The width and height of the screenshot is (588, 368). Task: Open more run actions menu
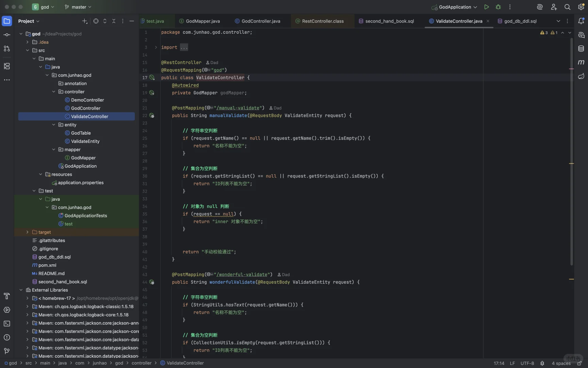(x=510, y=7)
